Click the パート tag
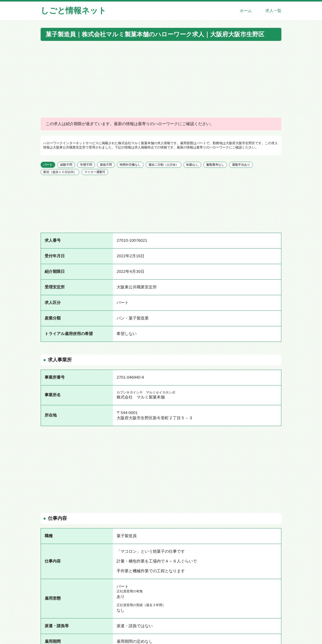This screenshot has height=644, width=322. pyautogui.click(x=48, y=165)
